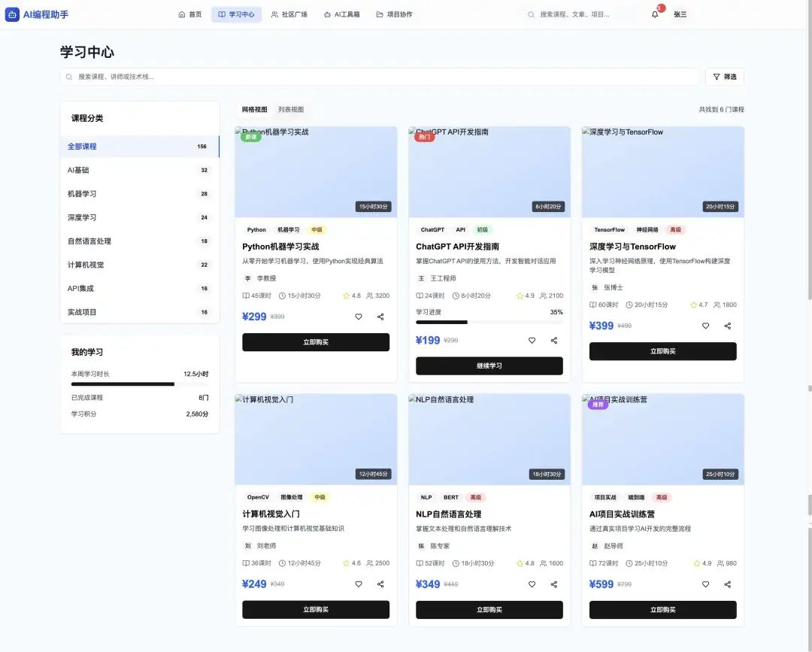Open 学习中心 in the top navigation
Screen dimensions: 812x652
point(236,14)
